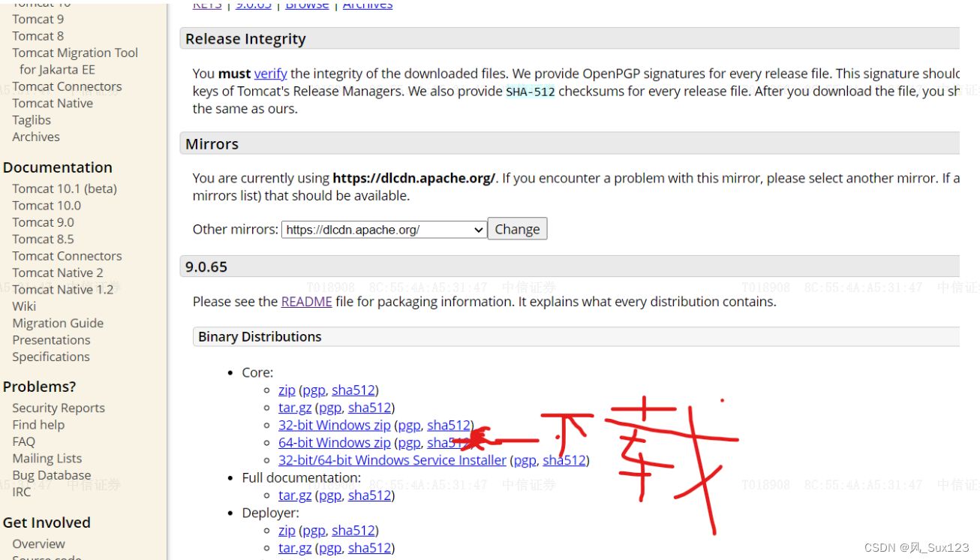Click the Release Integrity section heading

point(245,39)
